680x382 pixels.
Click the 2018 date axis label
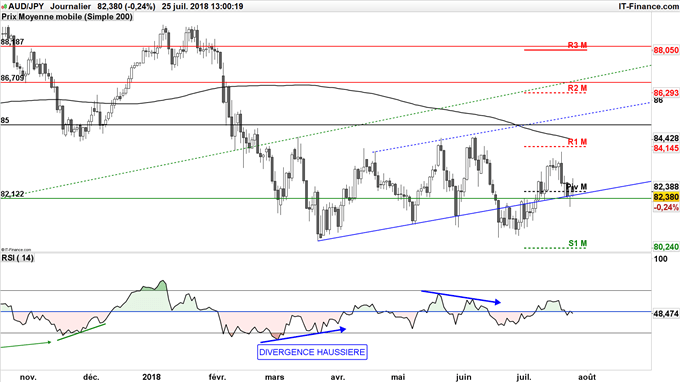[x=152, y=377]
